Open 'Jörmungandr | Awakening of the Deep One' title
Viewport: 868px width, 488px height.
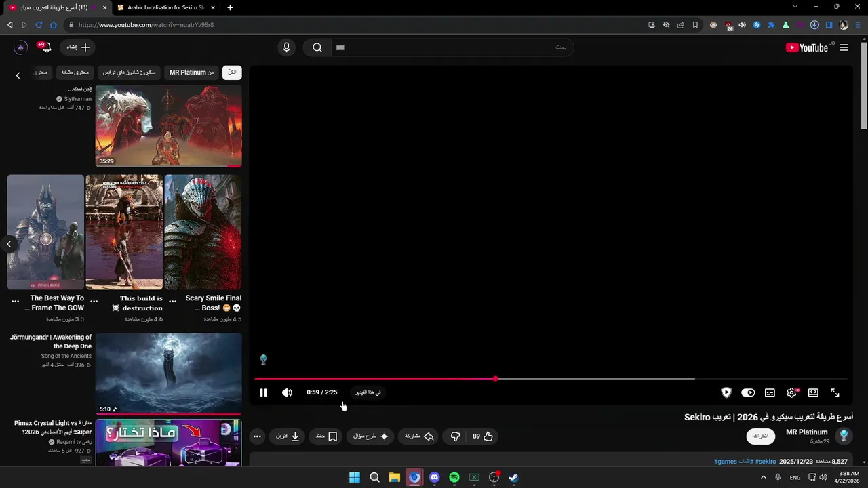tap(51, 342)
